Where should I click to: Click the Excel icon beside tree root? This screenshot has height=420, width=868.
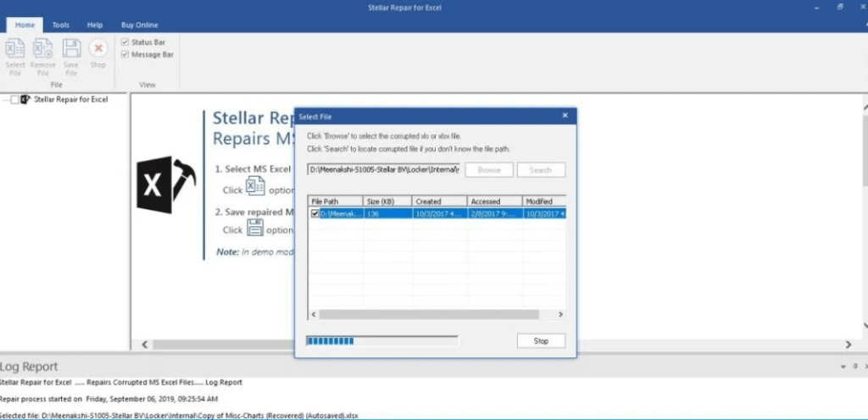pos(25,99)
